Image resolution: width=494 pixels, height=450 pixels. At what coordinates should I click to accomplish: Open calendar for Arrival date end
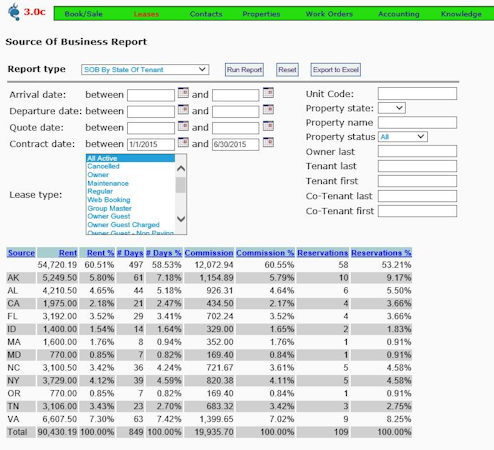click(x=268, y=93)
